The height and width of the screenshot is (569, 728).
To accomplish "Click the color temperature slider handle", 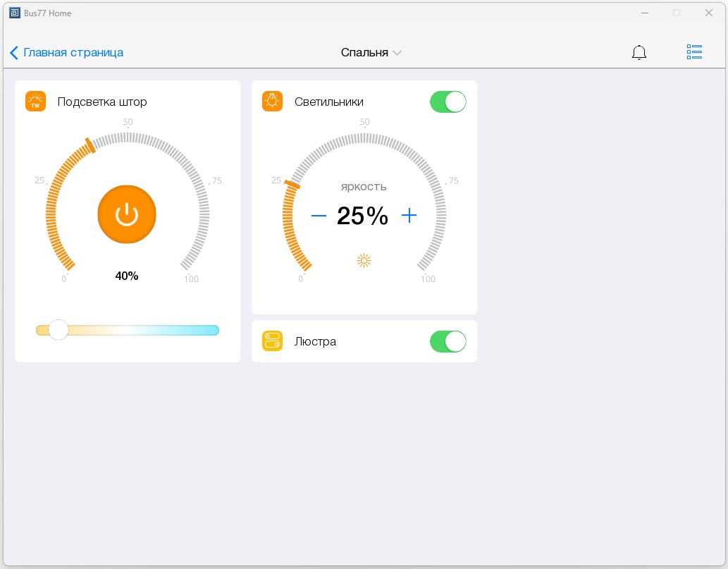I will (58, 330).
